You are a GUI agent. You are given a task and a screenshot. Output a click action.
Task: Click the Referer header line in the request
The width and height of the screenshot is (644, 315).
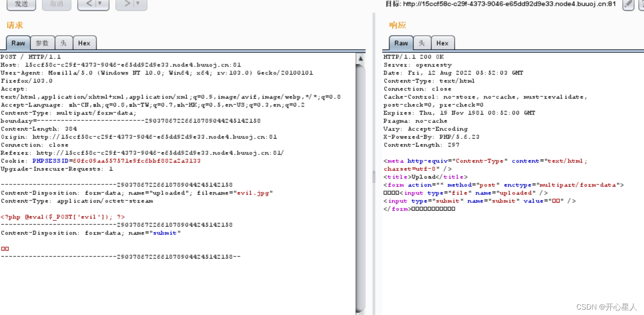pos(142,153)
